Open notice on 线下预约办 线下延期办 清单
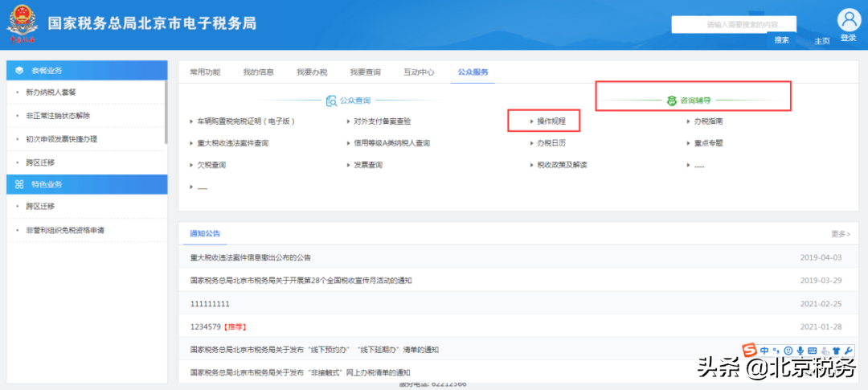This screenshot has height=390, width=868. coord(314,350)
